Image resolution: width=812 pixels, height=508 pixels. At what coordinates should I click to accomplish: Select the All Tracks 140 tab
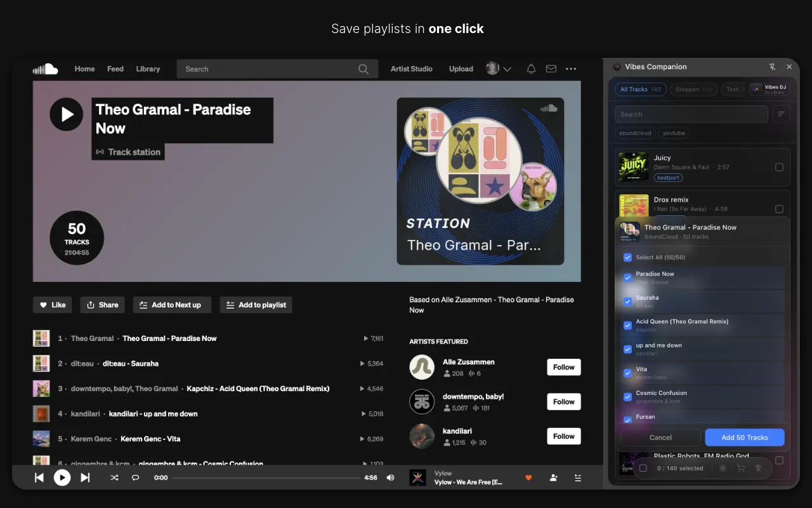(x=641, y=90)
